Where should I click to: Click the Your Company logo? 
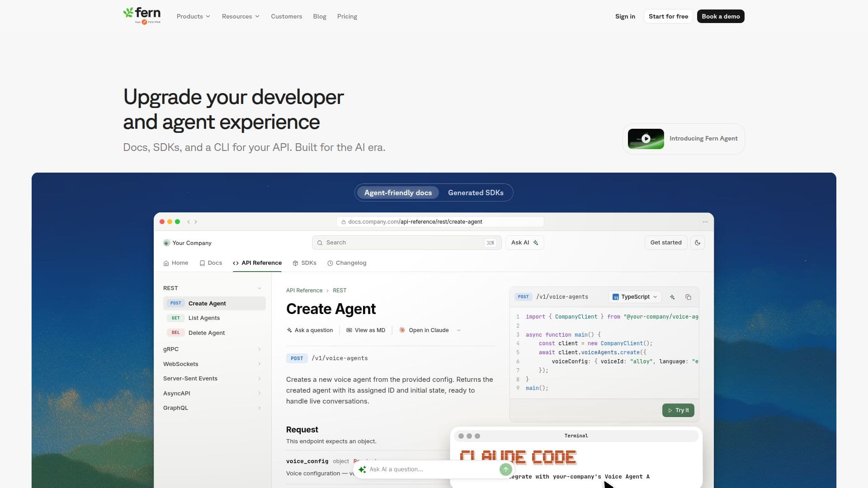click(187, 243)
